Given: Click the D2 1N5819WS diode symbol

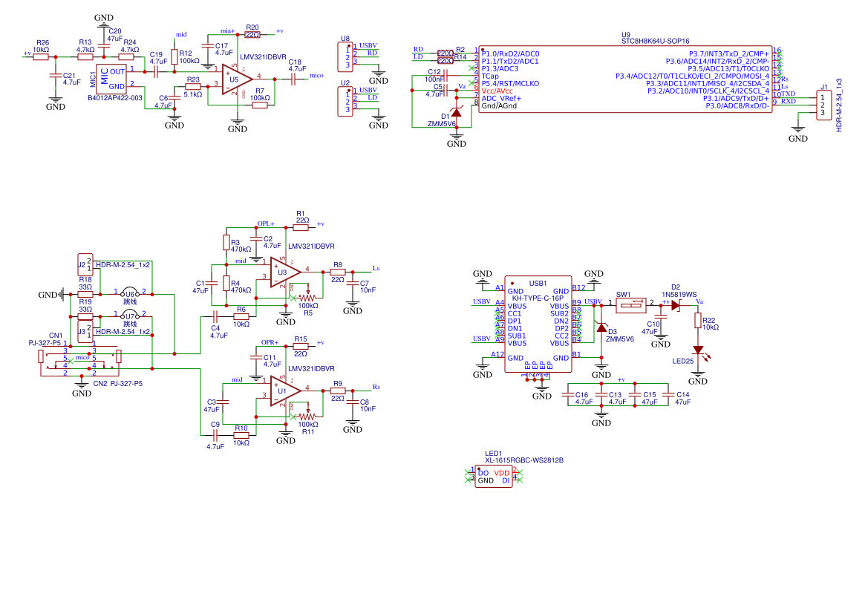Looking at the screenshot, I should click(x=675, y=303).
